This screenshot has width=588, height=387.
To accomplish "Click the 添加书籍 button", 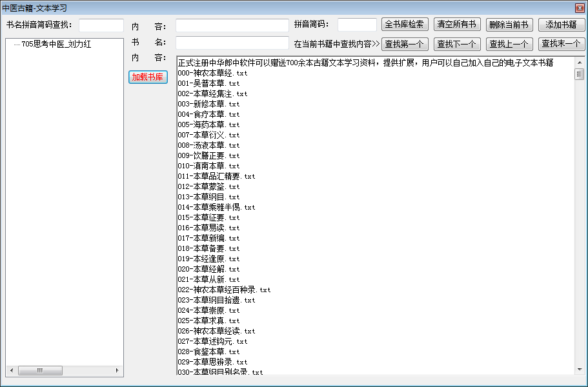I will pyautogui.click(x=561, y=25).
